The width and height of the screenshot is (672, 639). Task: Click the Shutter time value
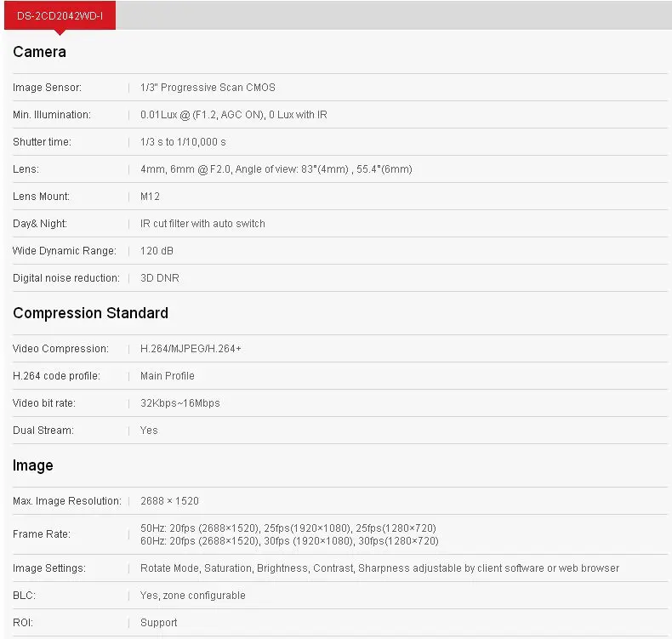point(183,142)
